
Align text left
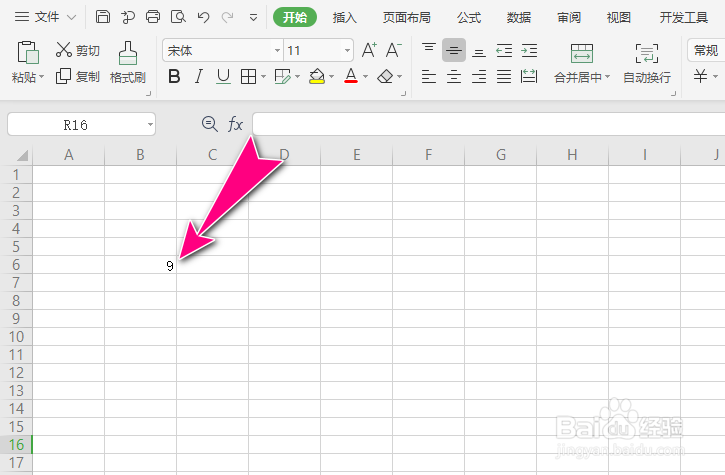pyautogui.click(x=429, y=76)
